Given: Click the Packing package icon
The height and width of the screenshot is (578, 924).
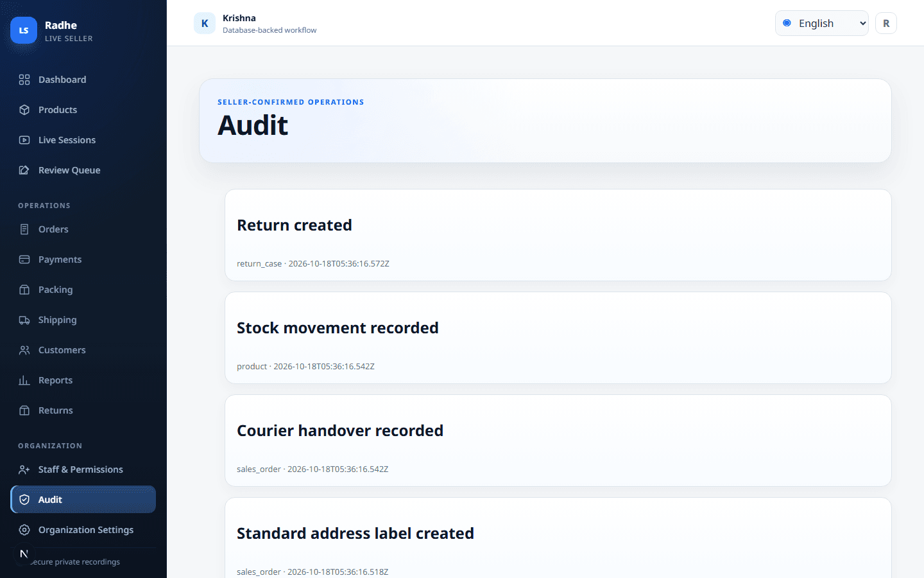Looking at the screenshot, I should coord(24,290).
